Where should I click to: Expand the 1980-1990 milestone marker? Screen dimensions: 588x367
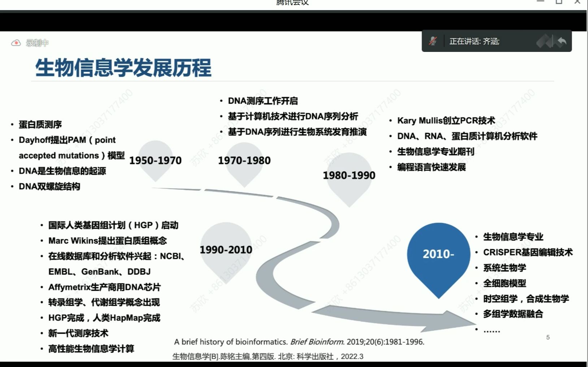pos(349,176)
